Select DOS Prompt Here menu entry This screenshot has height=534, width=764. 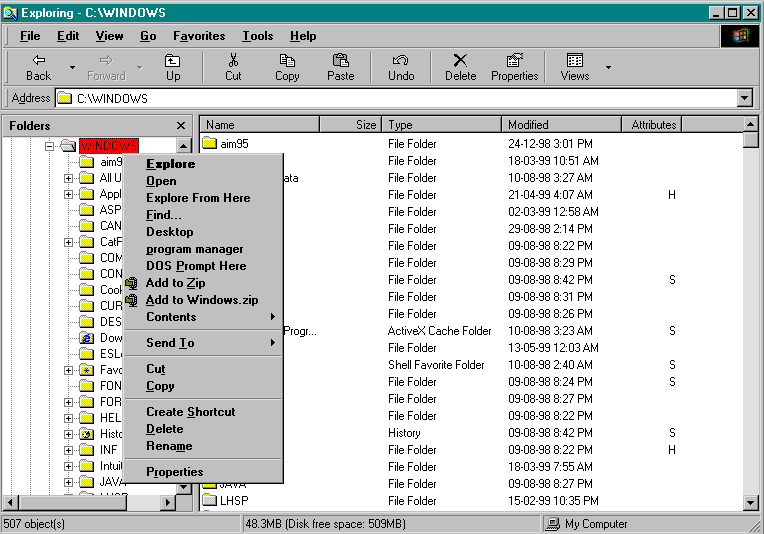click(196, 266)
